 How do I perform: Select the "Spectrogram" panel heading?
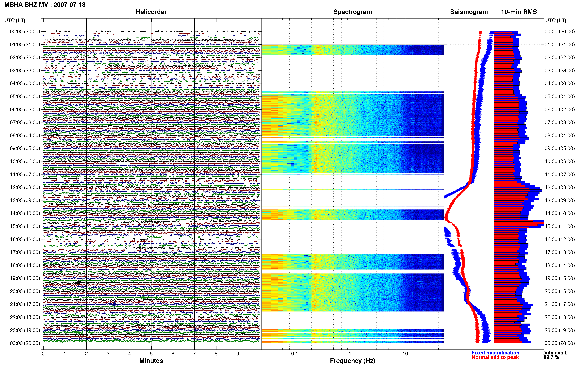(352, 12)
